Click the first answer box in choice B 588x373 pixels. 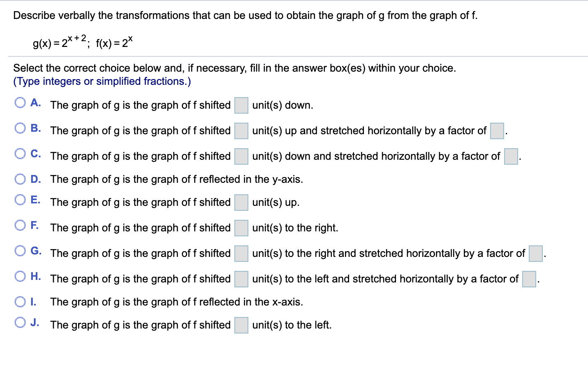tap(241, 131)
